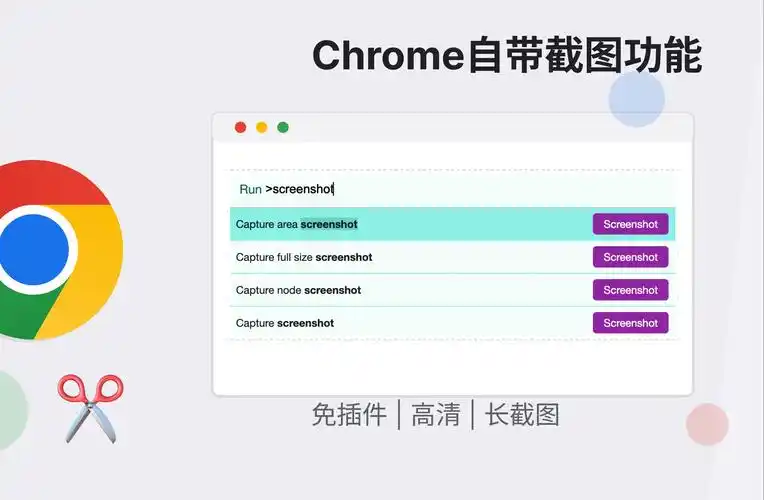Image resolution: width=764 pixels, height=500 pixels.
Task: Click the pink decorative circle
Action: (x=707, y=424)
